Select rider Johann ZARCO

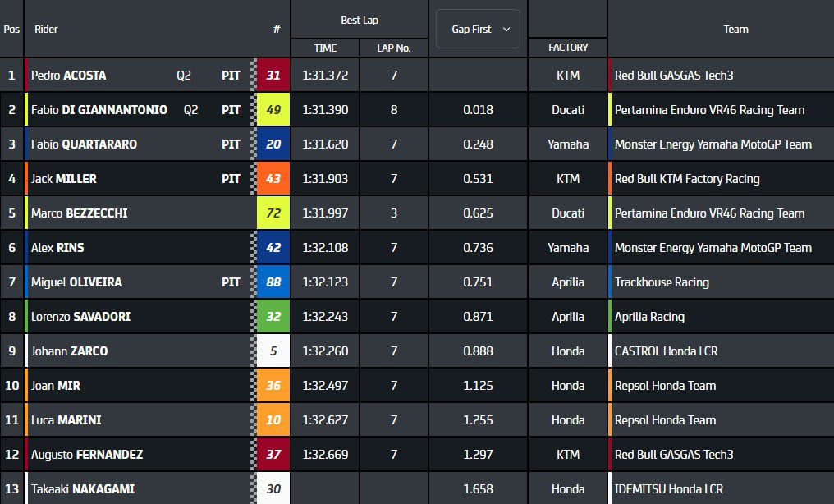coord(69,351)
